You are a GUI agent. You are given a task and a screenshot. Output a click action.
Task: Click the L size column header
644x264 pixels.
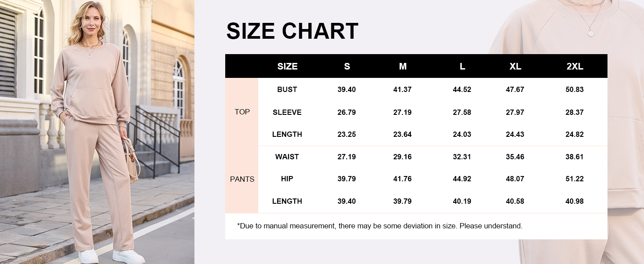462,66
